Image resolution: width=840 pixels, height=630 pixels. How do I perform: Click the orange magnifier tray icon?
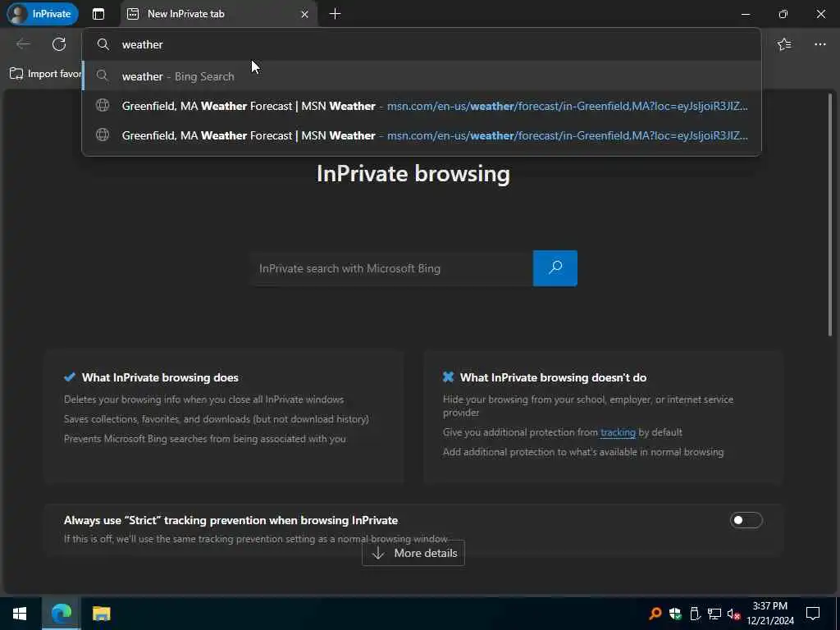[x=655, y=614]
